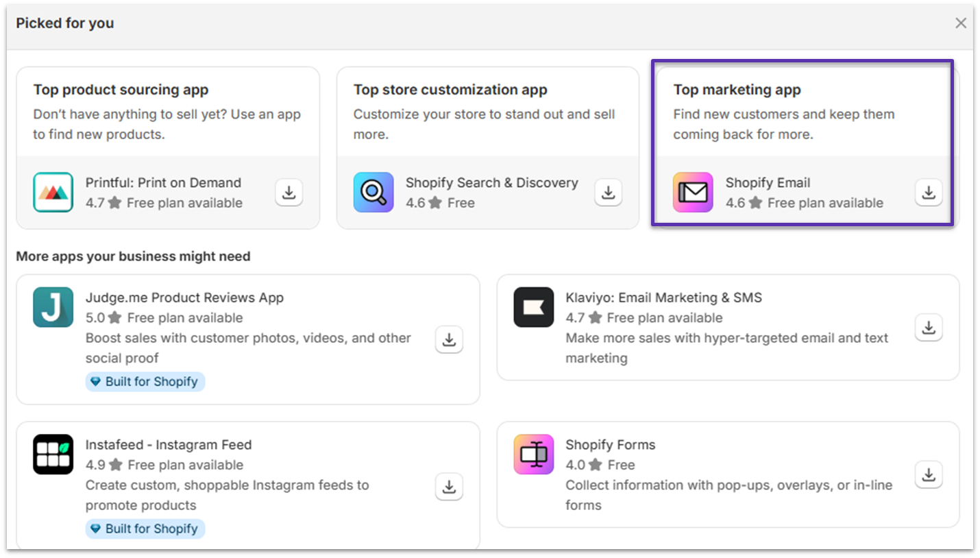This screenshot has width=980, height=558.
Task: Click the Klaviyo flag logo
Action: click(x=533, y=307)
